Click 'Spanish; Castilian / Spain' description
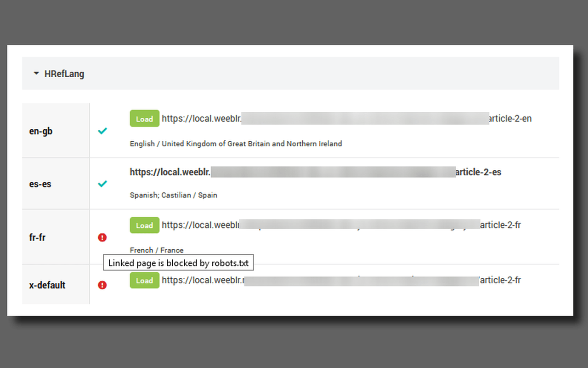 tap(174, 195)
